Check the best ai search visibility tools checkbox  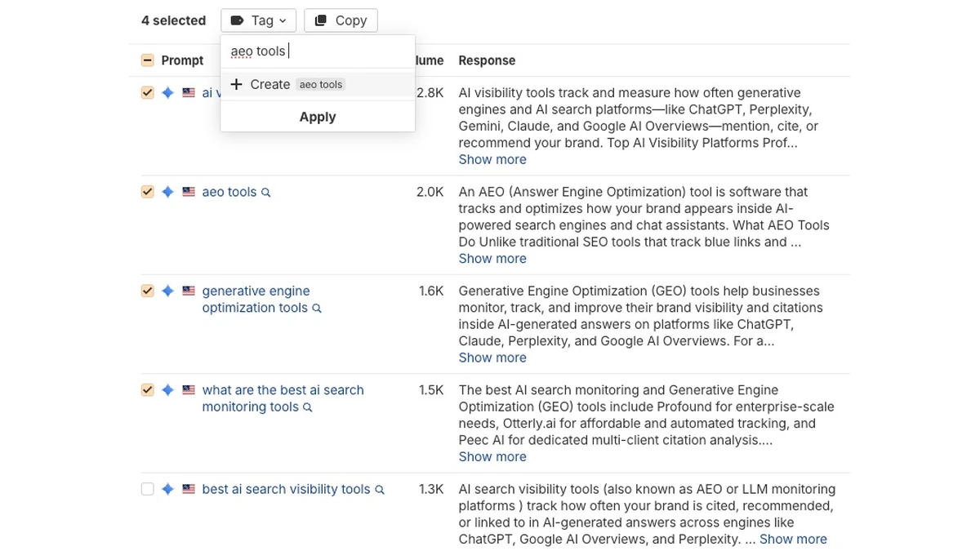point(147,489)
